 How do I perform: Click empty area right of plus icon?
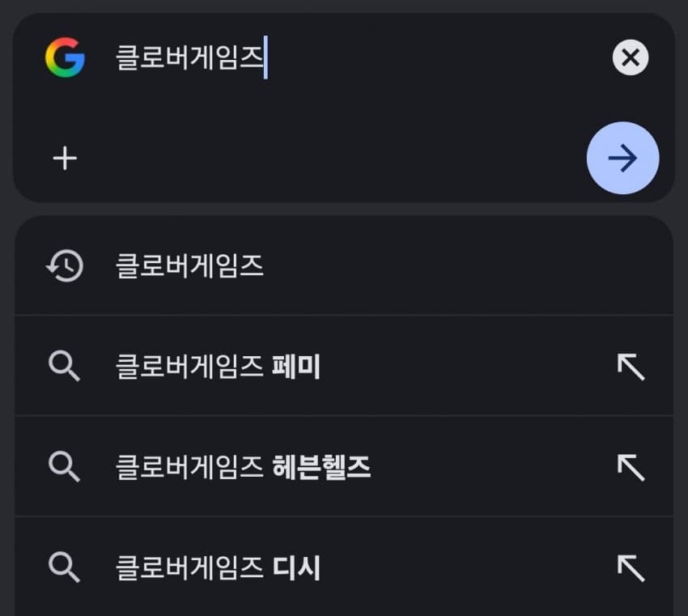tap(324, 159)
